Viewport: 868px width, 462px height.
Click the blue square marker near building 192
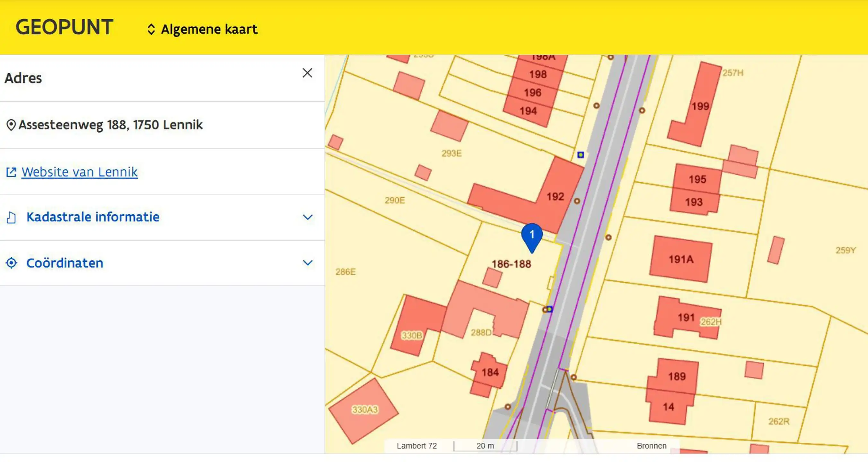(x=581, y=155)
